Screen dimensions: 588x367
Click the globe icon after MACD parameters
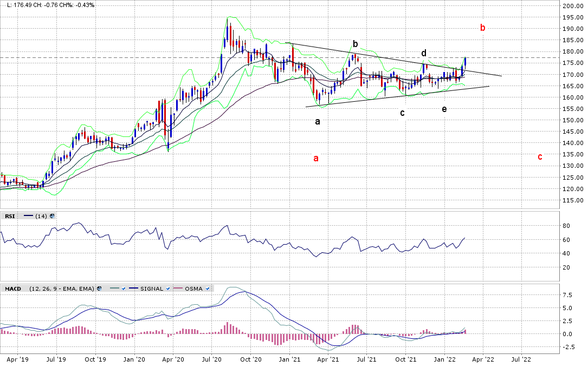click(x=100, y=289)
